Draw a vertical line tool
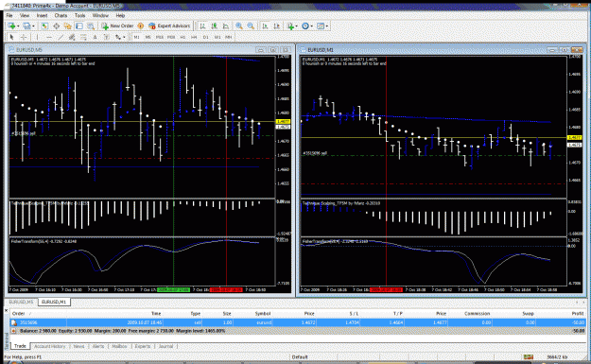The image size is (591, 364). [x=37, y=37]
